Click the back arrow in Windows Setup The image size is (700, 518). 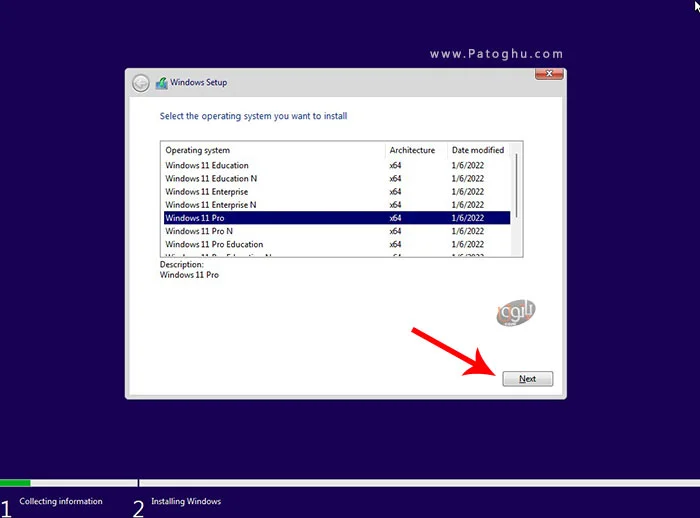coord(141,83)
